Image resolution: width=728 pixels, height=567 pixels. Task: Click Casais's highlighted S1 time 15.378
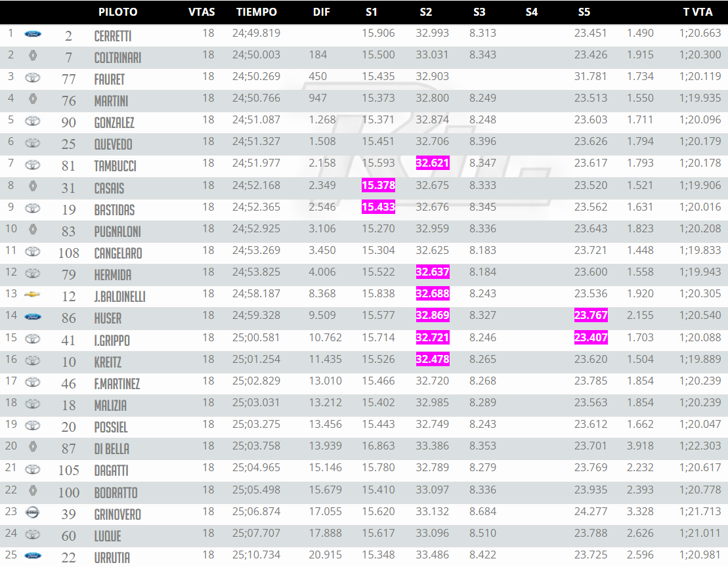(379, 186)
